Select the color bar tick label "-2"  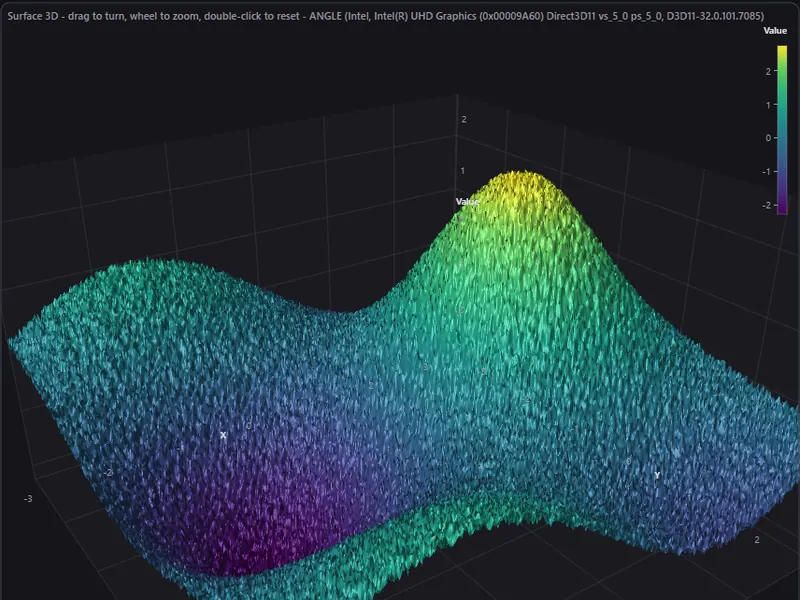pyautogui.click(x=766, y=205)
